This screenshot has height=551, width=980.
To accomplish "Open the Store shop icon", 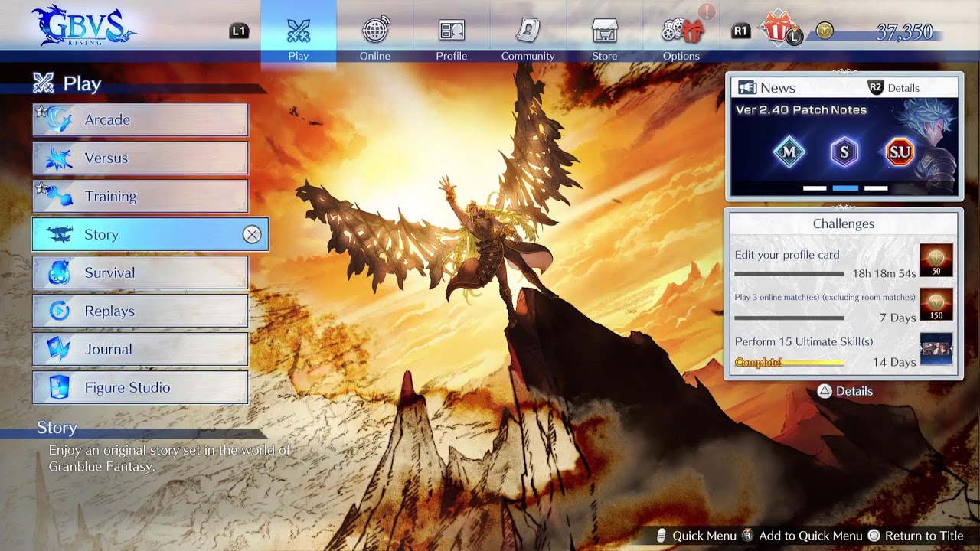I will click(605, 31).
